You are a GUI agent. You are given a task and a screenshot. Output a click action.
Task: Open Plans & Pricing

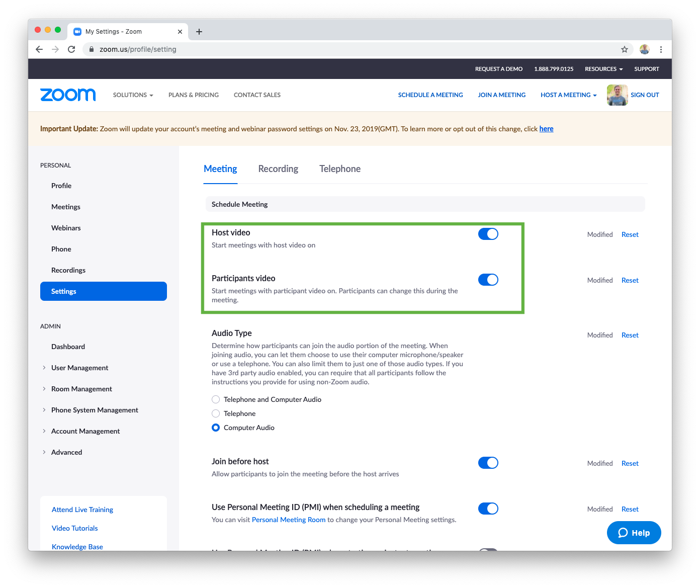194,95
